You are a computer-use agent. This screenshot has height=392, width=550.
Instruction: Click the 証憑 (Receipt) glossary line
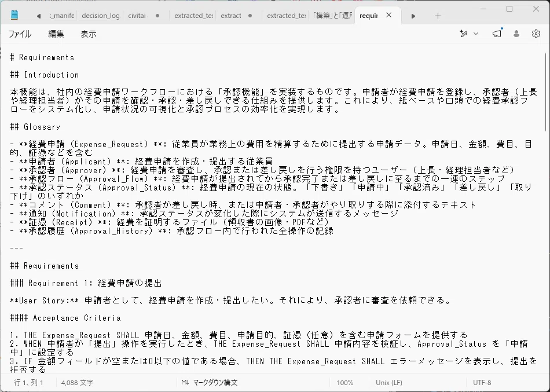[x=170, y=222]
